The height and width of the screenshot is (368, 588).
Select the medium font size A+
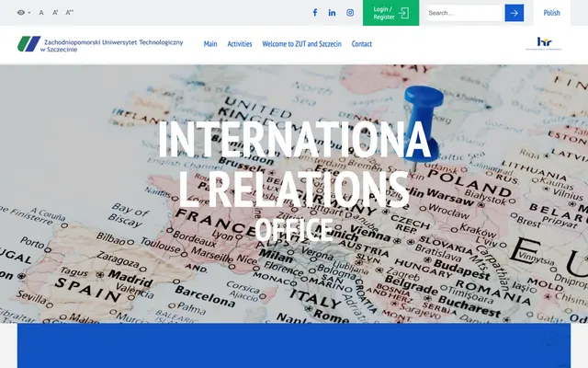click(55, 13)
